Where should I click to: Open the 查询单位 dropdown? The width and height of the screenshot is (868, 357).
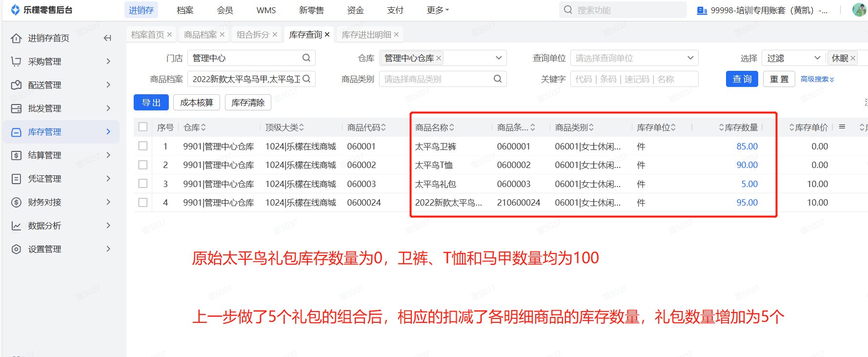[690, 58]
